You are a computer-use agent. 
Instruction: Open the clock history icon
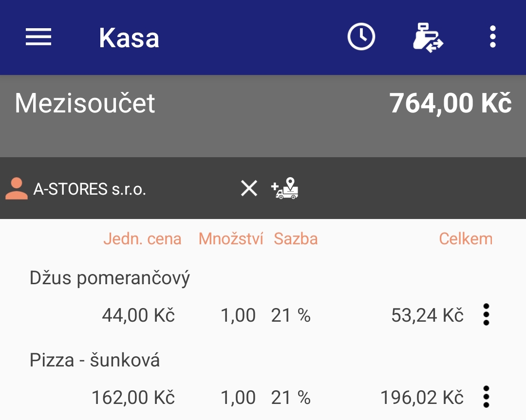pyautogui.click(x=361, y=37)
